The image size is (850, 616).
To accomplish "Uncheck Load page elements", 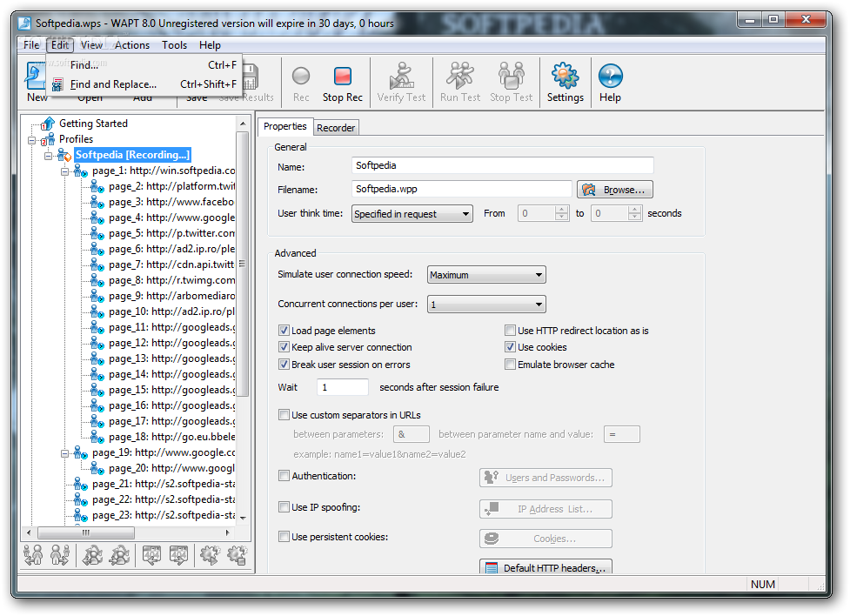I will coord(284,331).
